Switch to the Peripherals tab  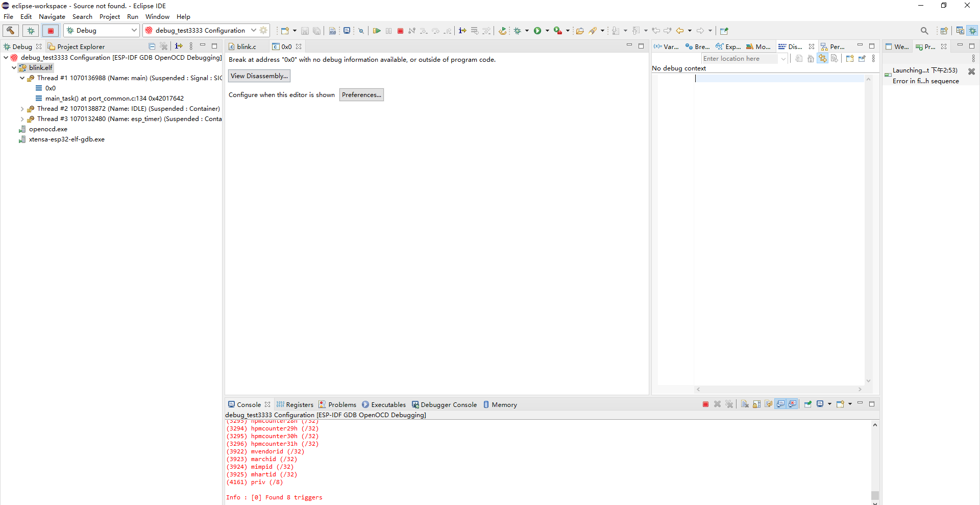[832, 46]
